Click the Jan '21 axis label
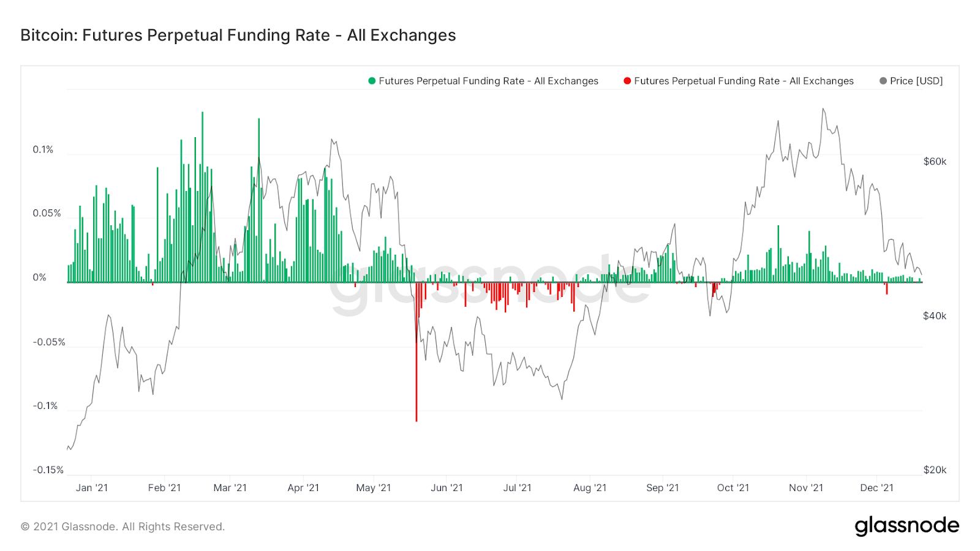This screenshot has height=551, width=980. tap(92, 488)
